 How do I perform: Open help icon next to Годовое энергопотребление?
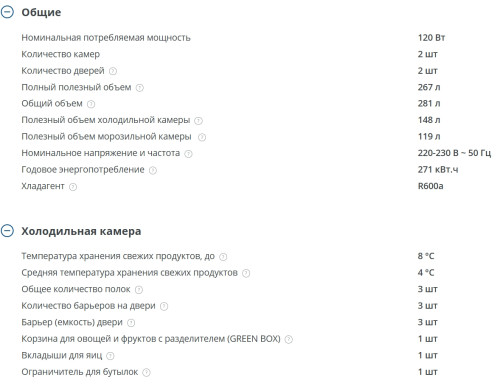pos(153,170)
